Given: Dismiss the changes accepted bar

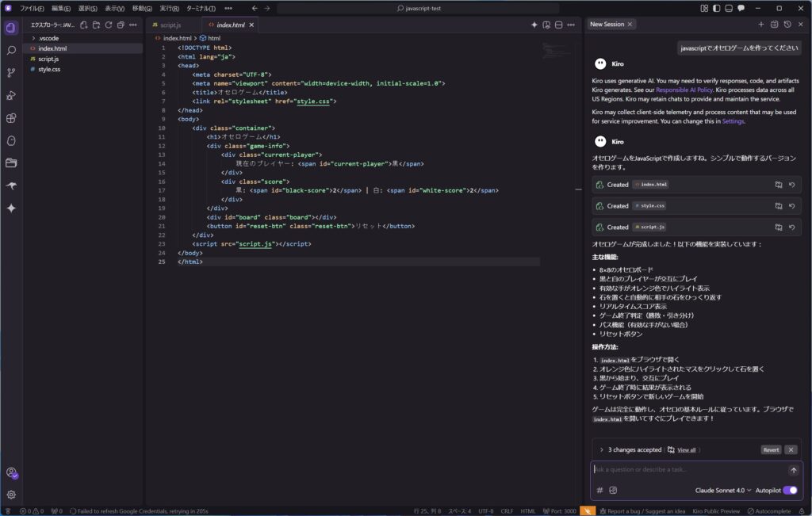Looking at the screenshot, I should [x=791, y=449].
